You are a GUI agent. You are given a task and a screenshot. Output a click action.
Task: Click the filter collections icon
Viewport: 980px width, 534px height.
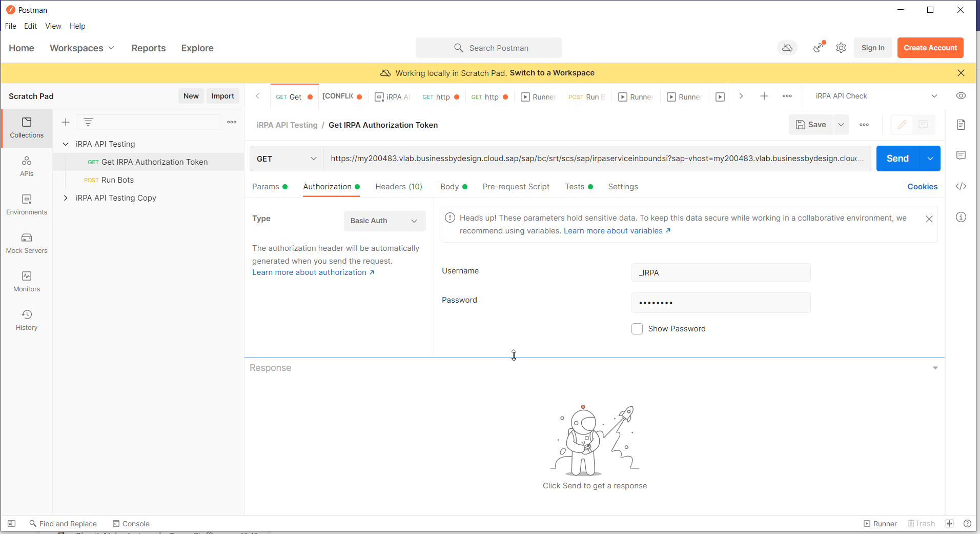88,122
